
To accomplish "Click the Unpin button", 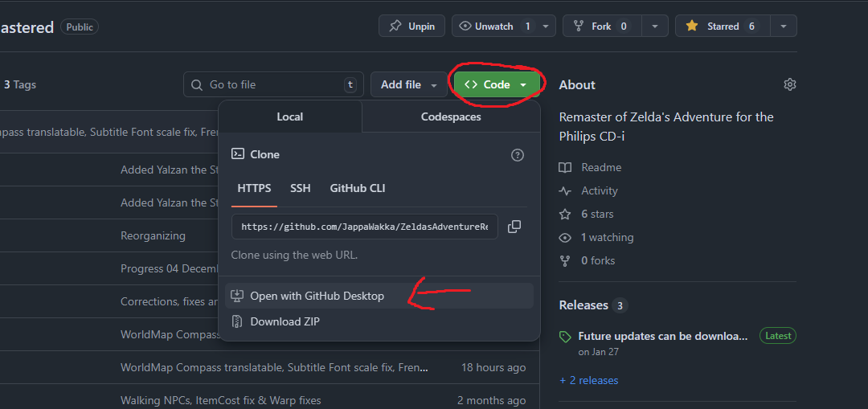I will click(411, 26).
